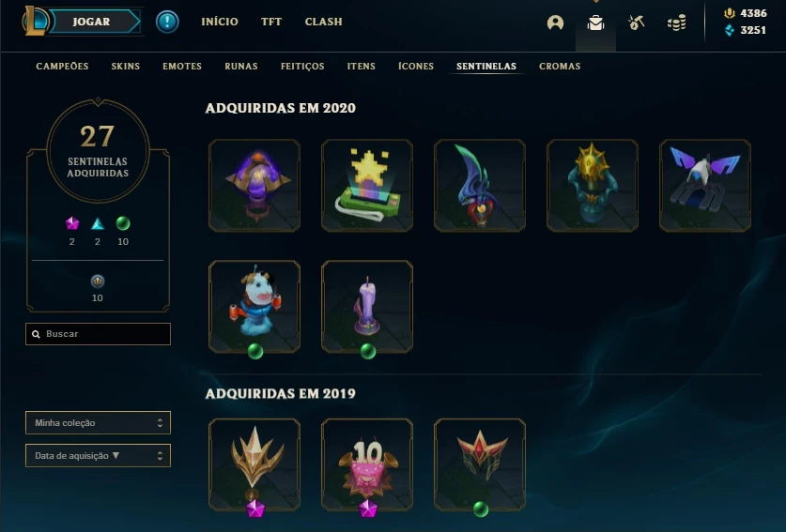Open the store coins icon
This screenshot has width=786, height=532.
tap(676, 23)
